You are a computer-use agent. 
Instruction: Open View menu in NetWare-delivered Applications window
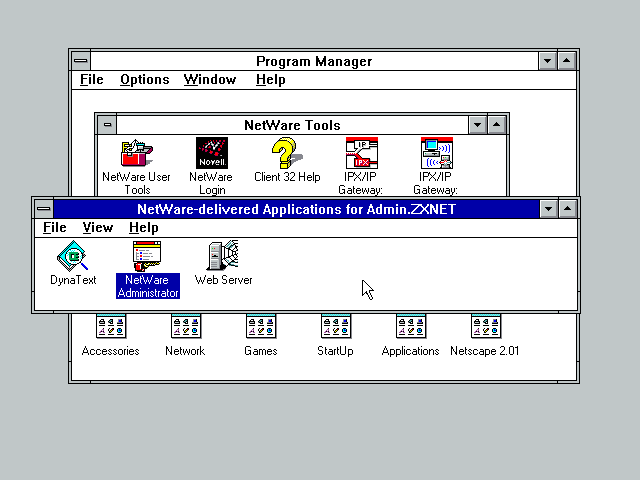click(98, 227)
